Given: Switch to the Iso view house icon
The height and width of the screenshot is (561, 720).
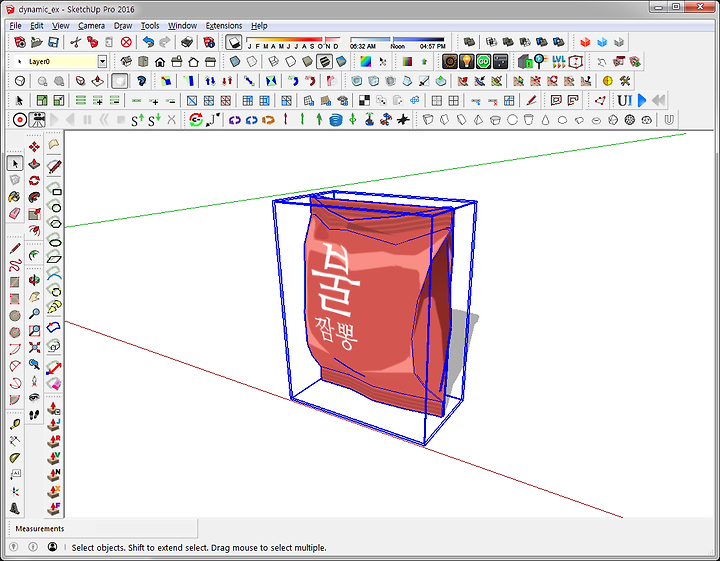Looking at the screenshot, I should 126,62.
